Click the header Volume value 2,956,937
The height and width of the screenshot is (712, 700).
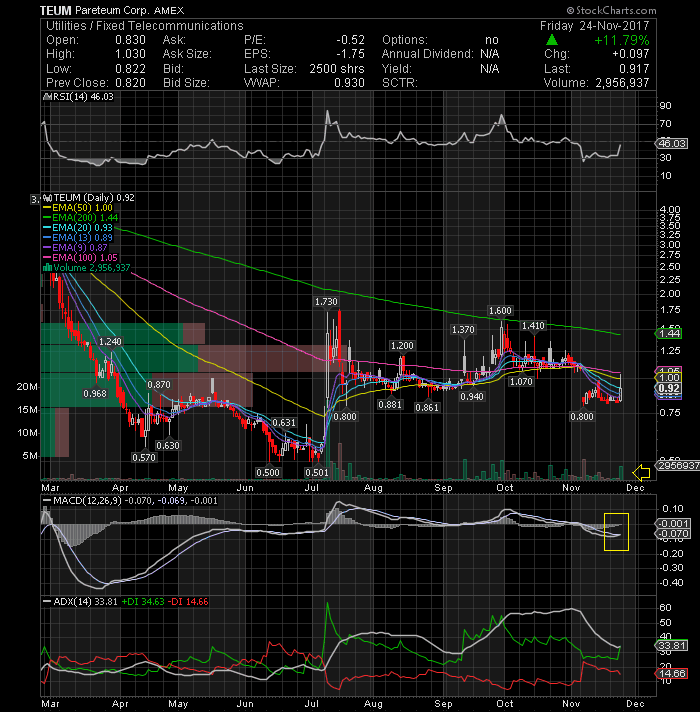(622, 83)
